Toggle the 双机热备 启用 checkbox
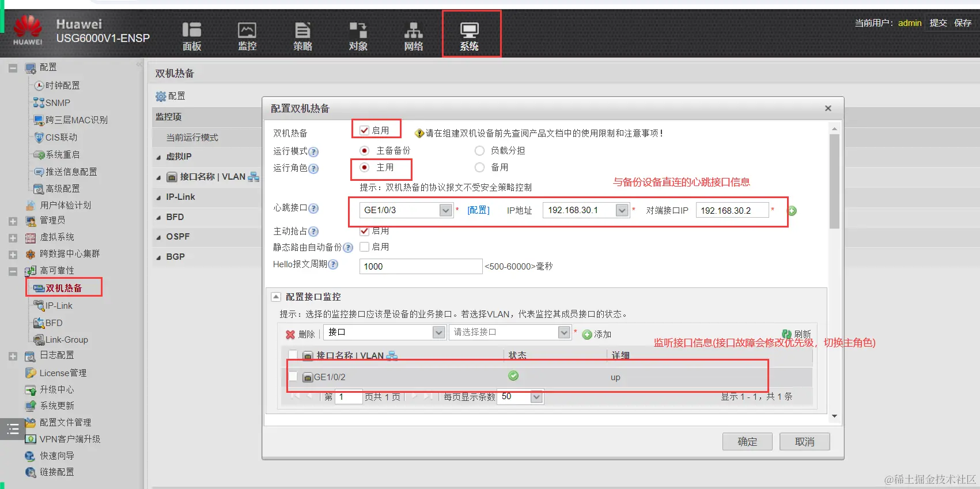Image resolution: width=980 pixels, height=489 pixels. click(x=364, y=130)
